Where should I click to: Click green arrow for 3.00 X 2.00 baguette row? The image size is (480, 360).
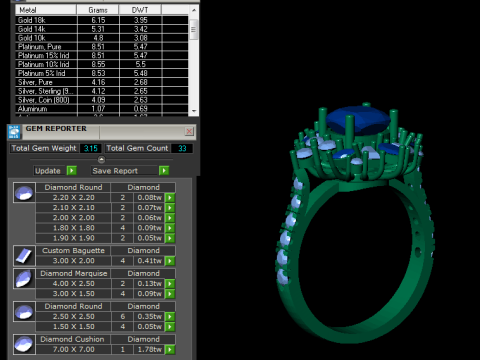point(170,261)
